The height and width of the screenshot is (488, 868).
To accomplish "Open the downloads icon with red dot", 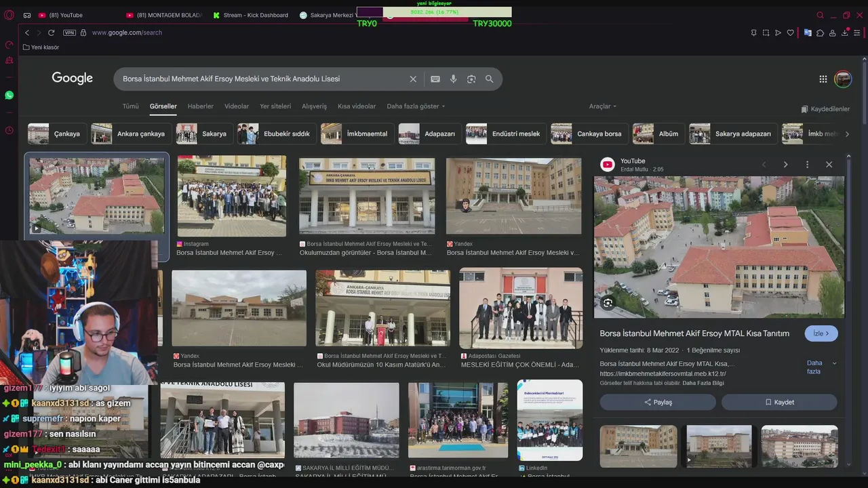I will pos(846,32).
